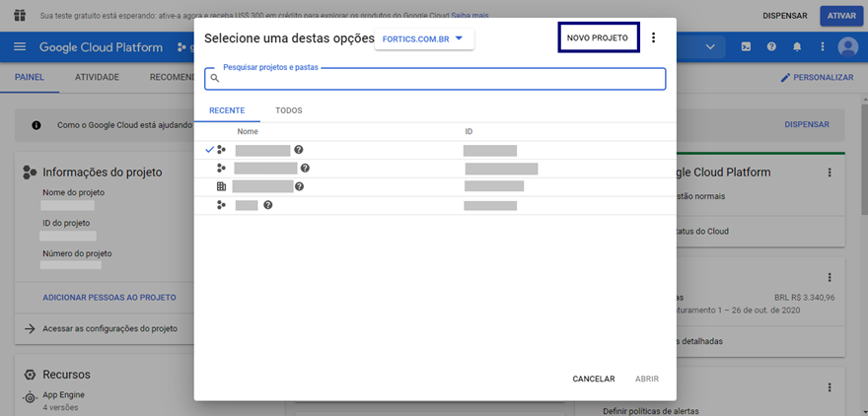Click the ID column header
Screen dimensions: 868x416
[469, 132]
